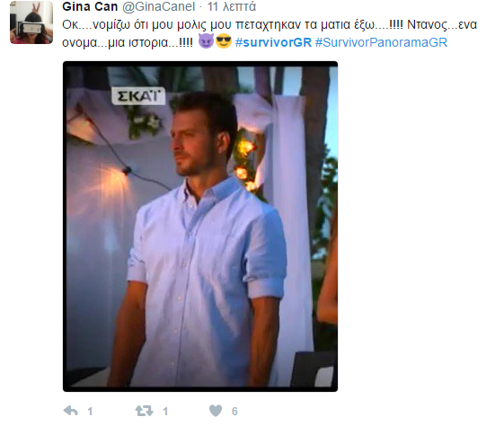Click the tweet text starting "Οκ....νομίζω"
The width and height of the screenshot is (504, 426).
[270, 33]
